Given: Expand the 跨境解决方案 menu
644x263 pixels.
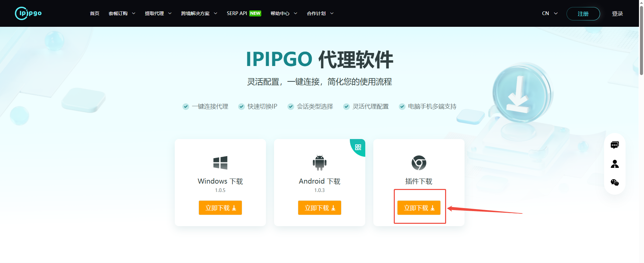Looking at the screenshot, I should pyautogui.click(x=199, y=13).
